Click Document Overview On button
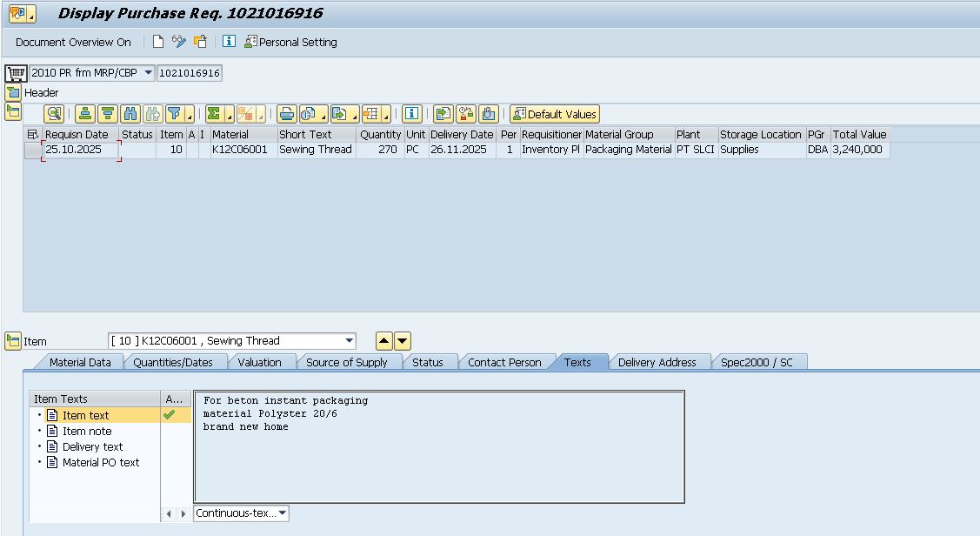This screenshot has width=980, height=536. 73,42
